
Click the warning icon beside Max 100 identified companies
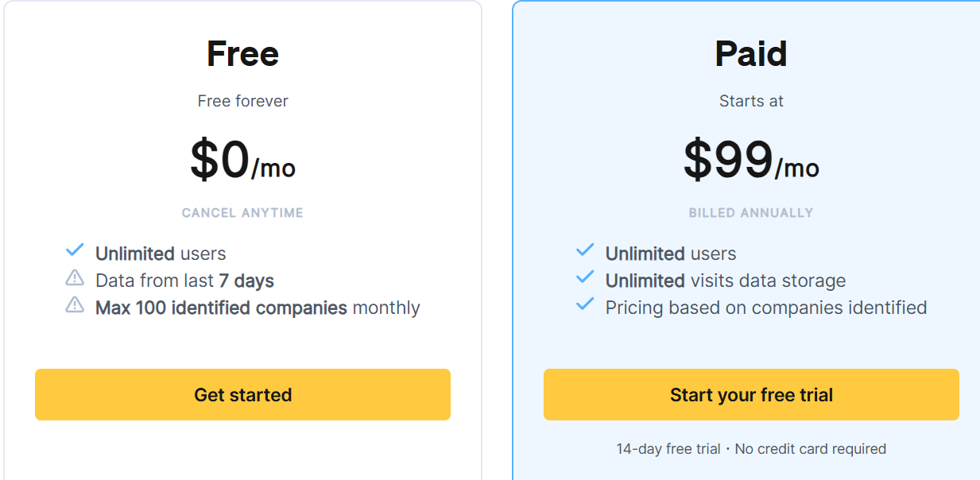coord(75,307)
